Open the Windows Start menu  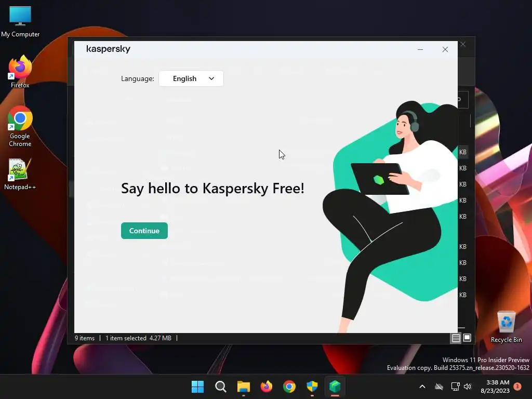[x=197, y=387]
